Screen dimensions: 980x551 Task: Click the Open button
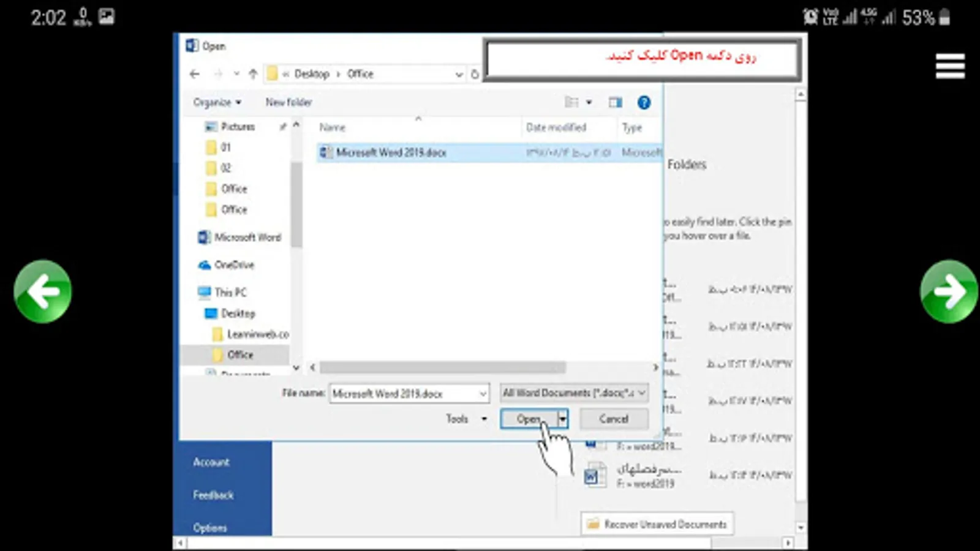pyautogui.click(x=529, y=419)
